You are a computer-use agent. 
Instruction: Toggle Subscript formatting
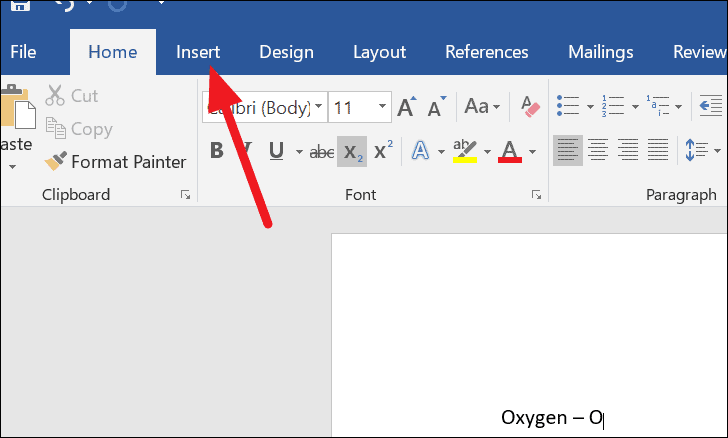click(352, 152)
